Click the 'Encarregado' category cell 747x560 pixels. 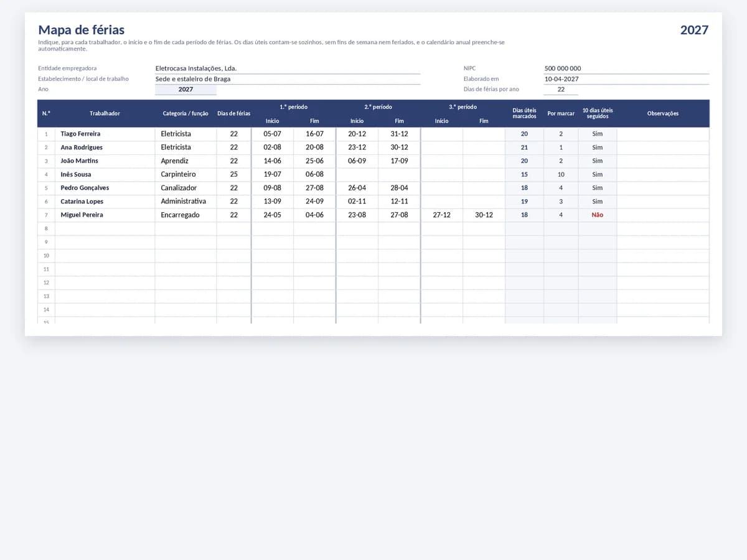click(x=186, y=215)
